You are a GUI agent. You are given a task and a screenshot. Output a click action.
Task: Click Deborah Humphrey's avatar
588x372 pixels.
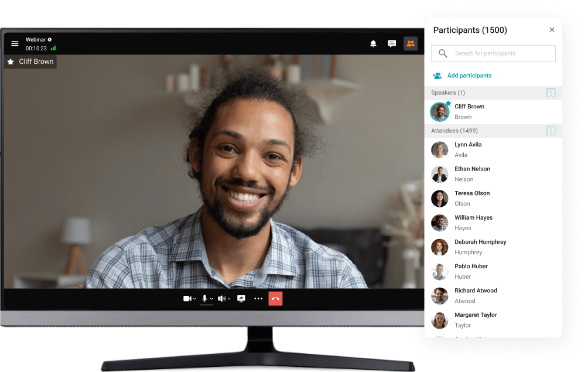[x=439, y=247]
